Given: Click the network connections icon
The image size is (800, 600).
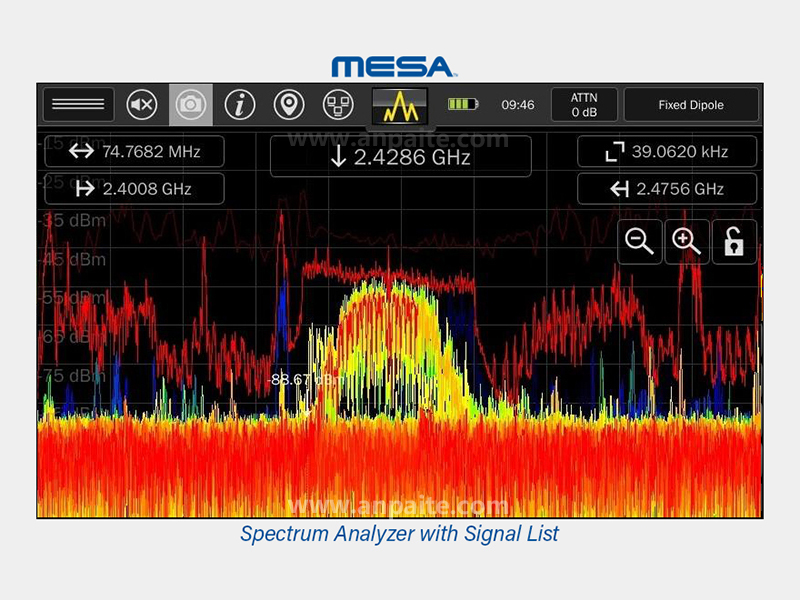Looking at the screenshot, I should click(337, 104).
